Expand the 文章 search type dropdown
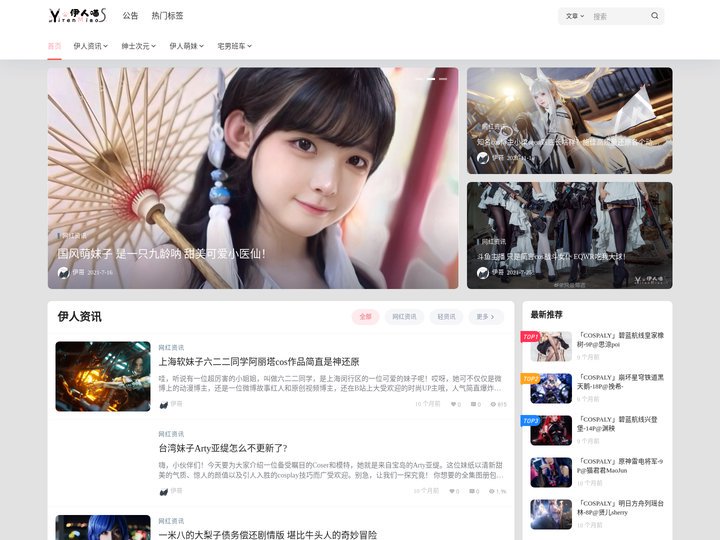The image size is (720, 540). 574,16
